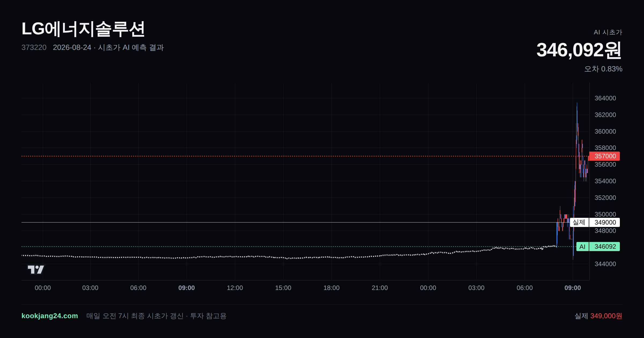644x338 pixels.
Task: Click the 18:00 time axis label
Action: pyautogui.click(x=331, y=288)
